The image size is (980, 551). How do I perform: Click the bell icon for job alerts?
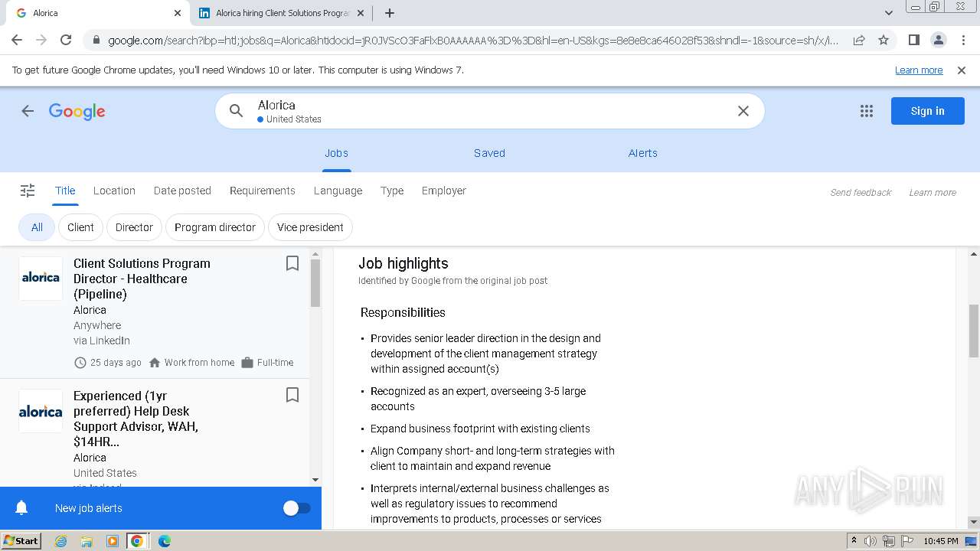click(22, 508)
